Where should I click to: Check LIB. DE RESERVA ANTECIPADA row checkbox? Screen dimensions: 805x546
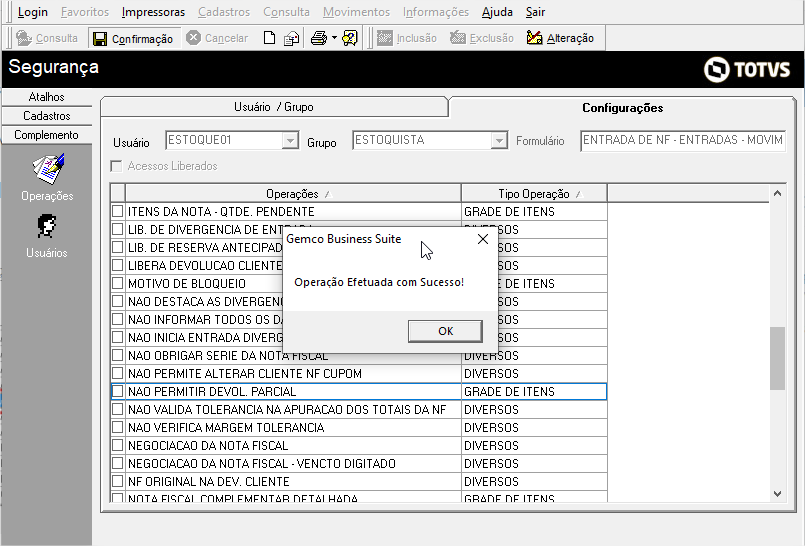tap(118, 247)
